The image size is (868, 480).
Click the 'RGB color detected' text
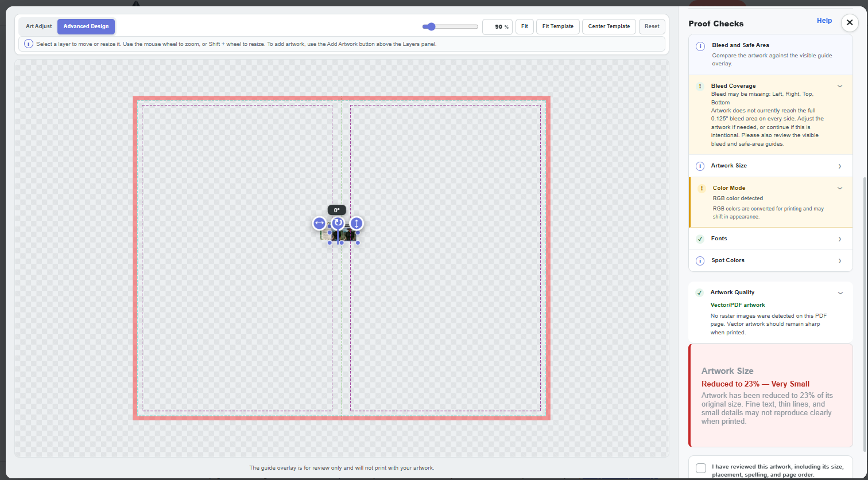pyautogui.click(x=738, y=198)
